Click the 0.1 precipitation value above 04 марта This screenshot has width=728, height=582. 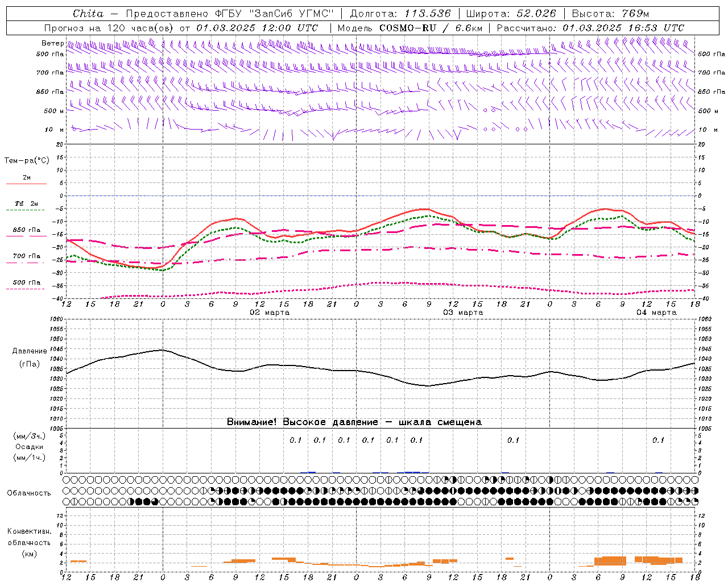point(658,440)
